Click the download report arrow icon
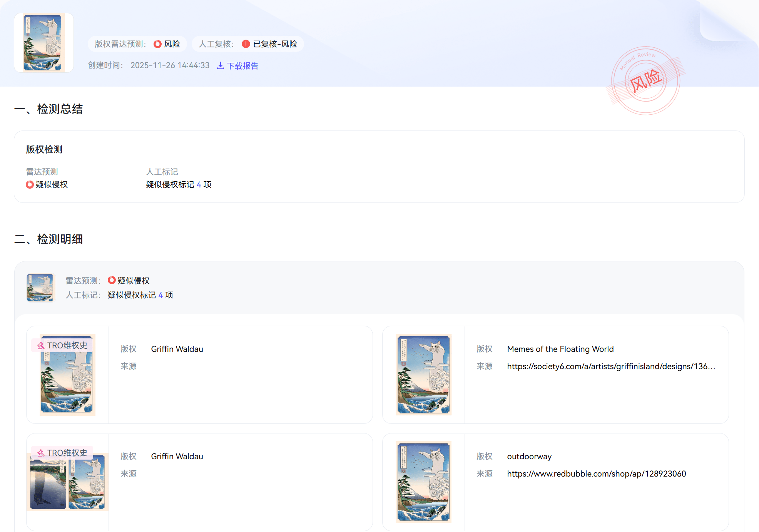The width and height of the screenshot is (759, 532). point(221,66)
